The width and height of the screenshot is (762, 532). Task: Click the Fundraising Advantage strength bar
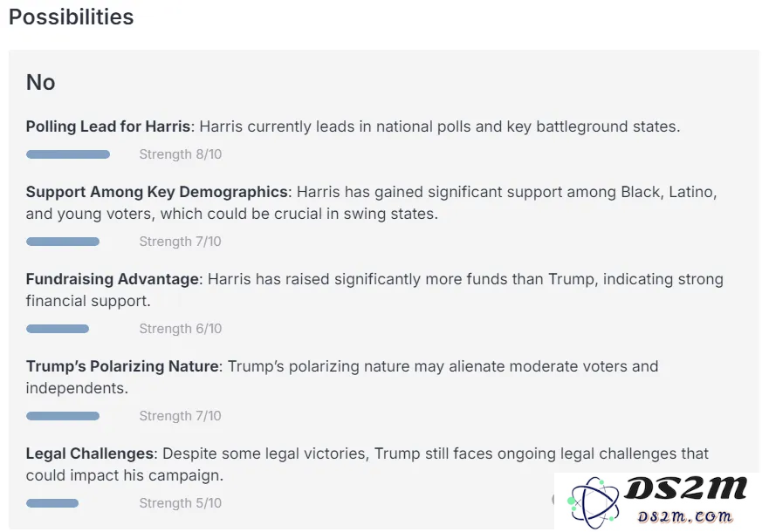tap(58, 329)
